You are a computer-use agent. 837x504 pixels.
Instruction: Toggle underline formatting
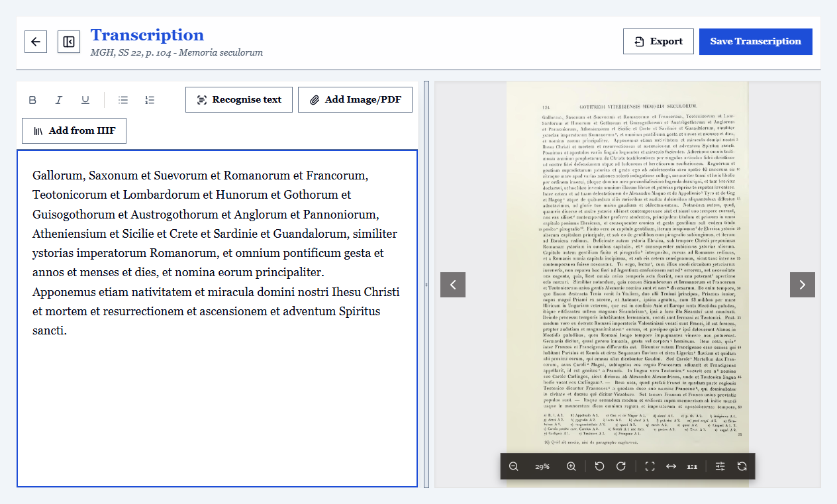click(x=85, y=100)
